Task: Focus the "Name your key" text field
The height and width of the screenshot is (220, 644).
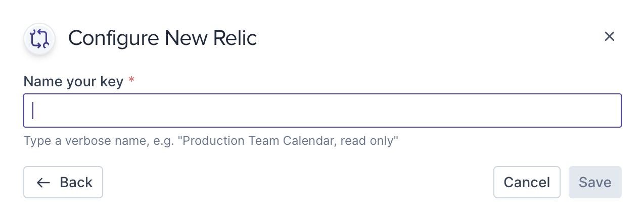Action: [x=323, y=111]
